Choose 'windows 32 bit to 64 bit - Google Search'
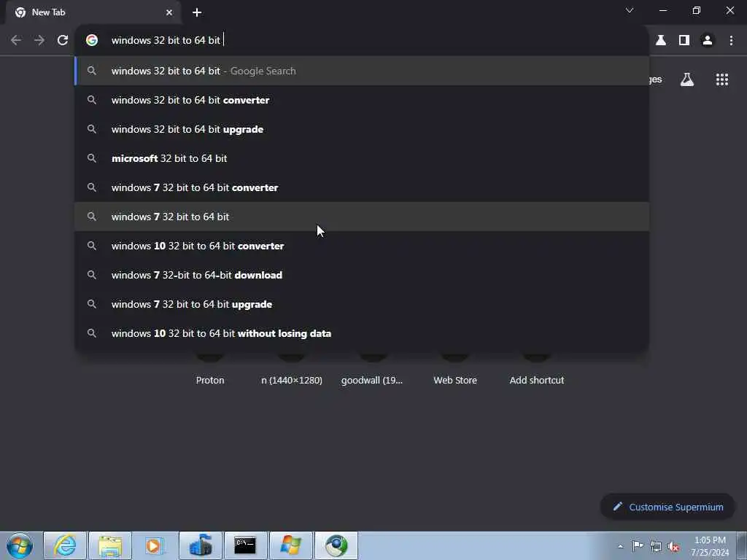This screenshot has width=747, height=560. coord(362,71)
